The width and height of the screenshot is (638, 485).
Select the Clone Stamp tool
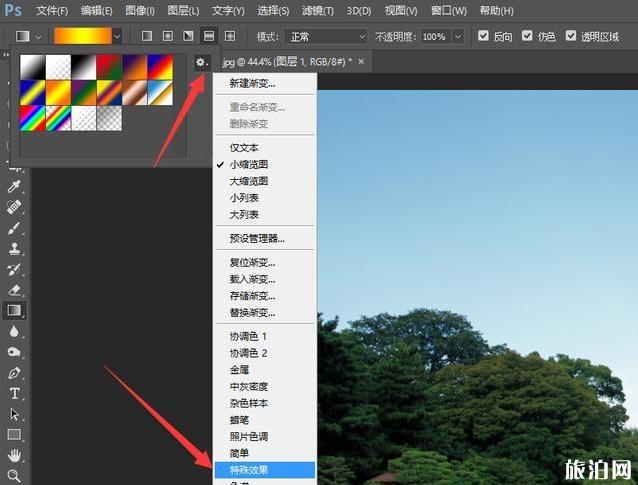15,249
